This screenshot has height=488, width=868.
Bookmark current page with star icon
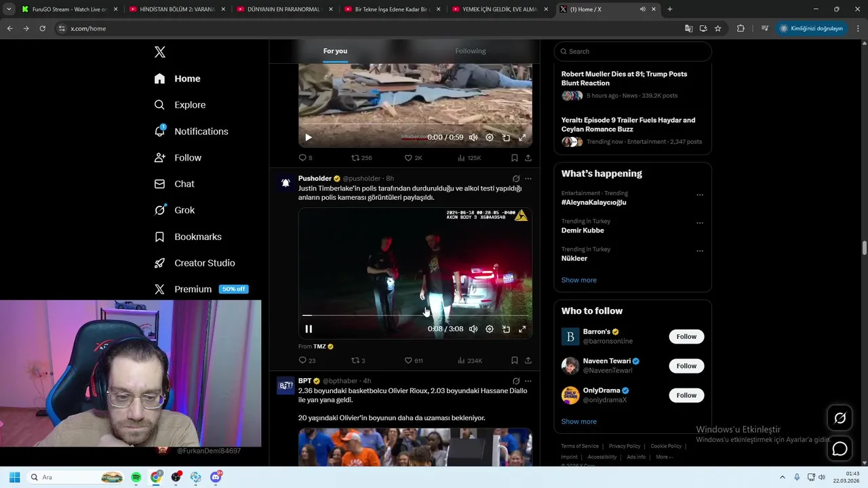(x=717, y=28)
